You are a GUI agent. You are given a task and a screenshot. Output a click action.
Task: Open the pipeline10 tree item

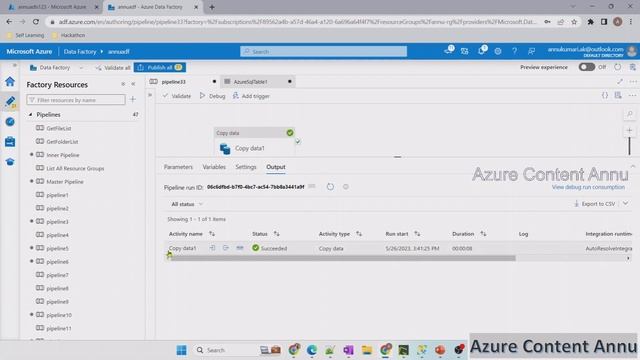(59, 315)
